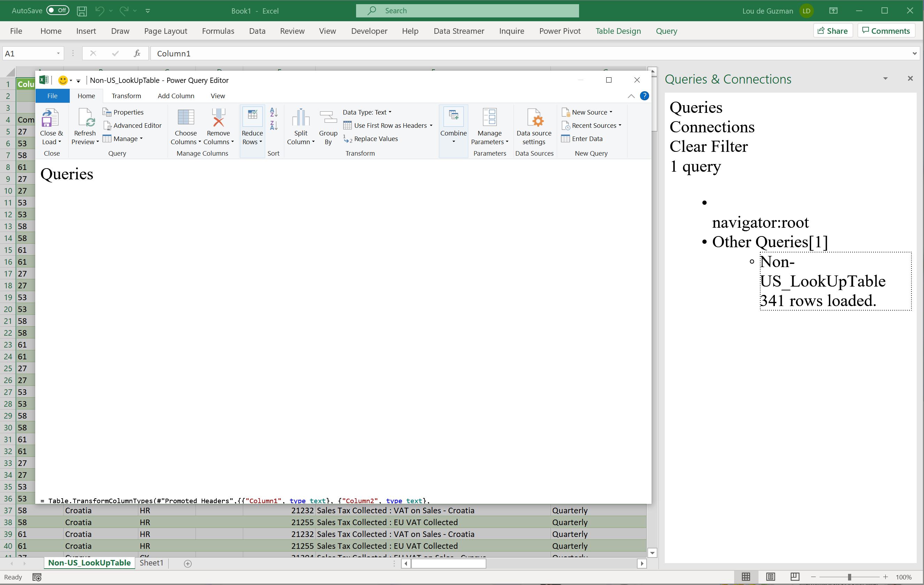Open the Advanced Editor
Screen dimensions: 924x585
click(133, 125)
